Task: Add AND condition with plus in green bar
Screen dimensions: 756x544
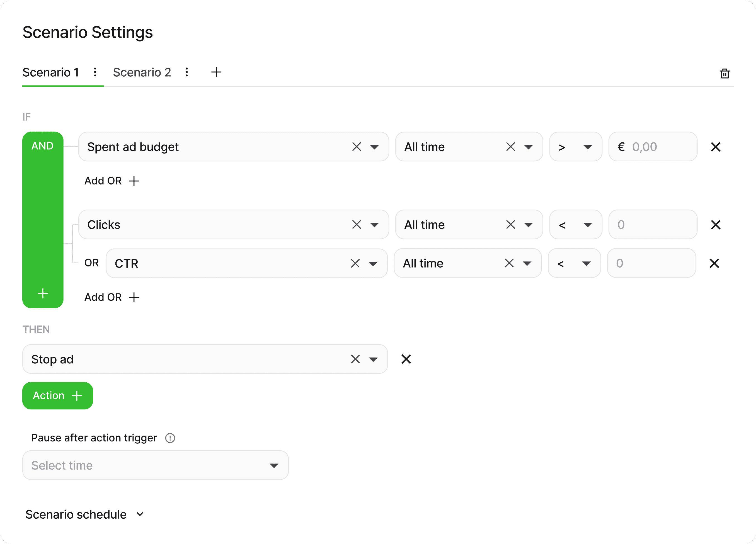Action: 43,293
